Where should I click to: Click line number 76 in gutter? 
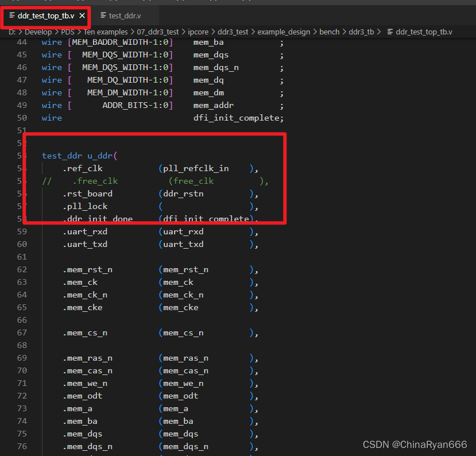22,446
